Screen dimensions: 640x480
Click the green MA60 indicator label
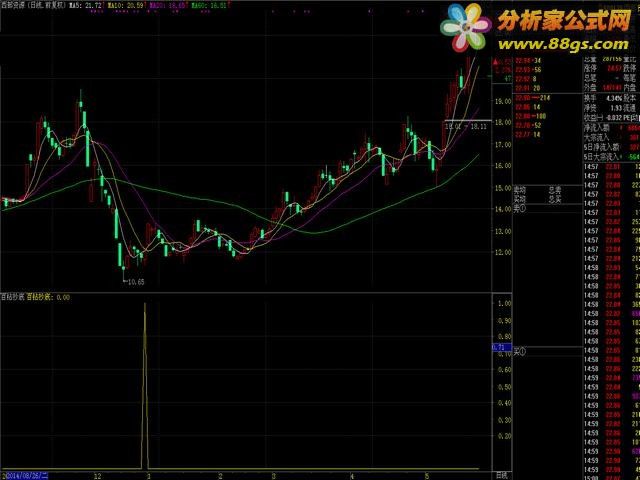208,6
